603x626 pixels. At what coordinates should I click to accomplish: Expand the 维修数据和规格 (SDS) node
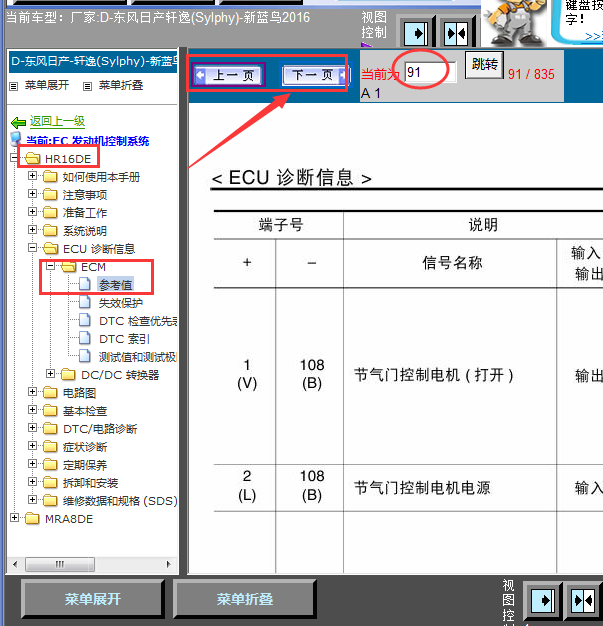(x=32, y=499)
